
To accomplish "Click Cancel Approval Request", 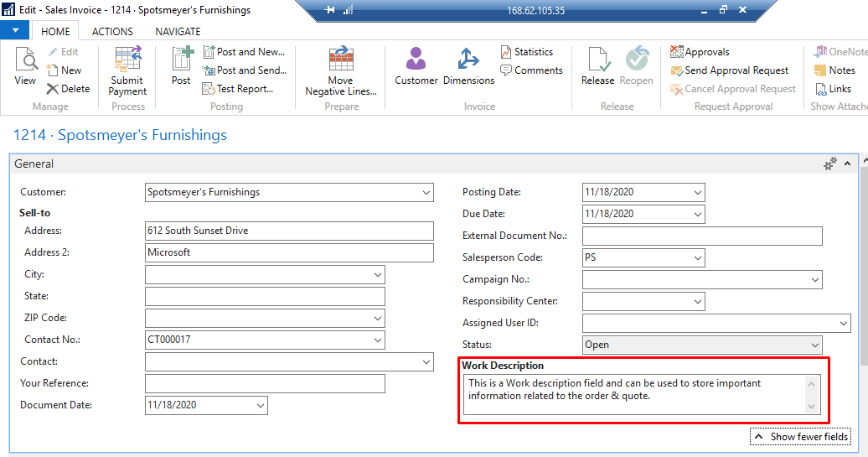I will tap(733, 89).
